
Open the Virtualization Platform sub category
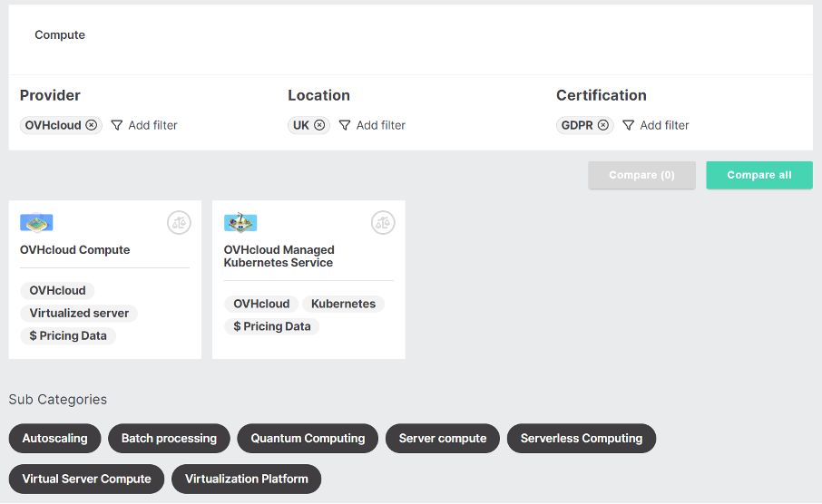pyautogui.click(x=247, y=479)
